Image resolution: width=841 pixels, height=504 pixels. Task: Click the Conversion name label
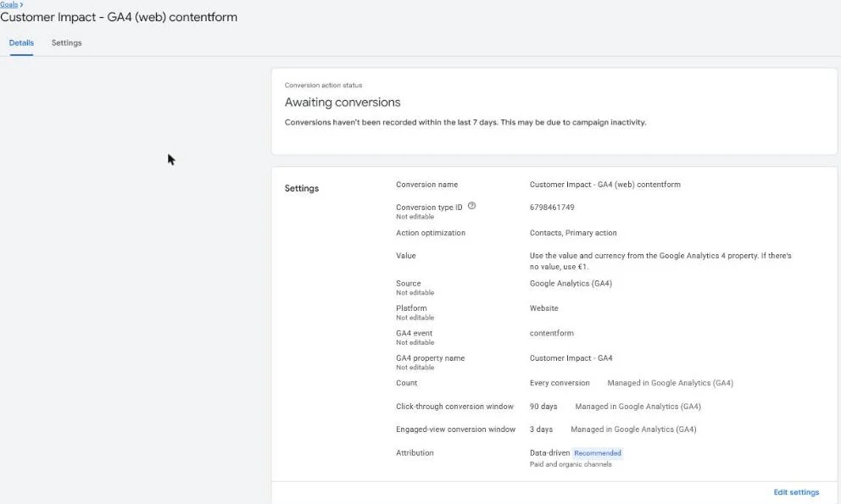(x=427, y=185)
